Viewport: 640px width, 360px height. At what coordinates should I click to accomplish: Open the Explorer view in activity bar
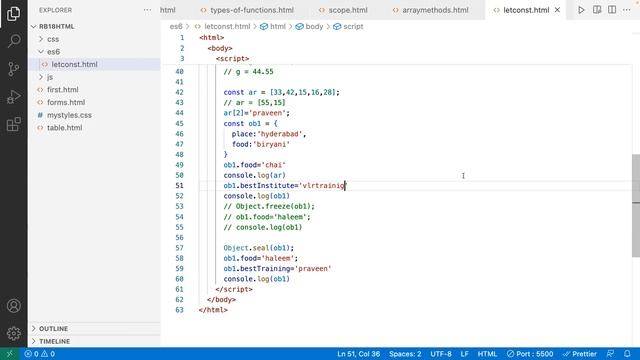pos(13,14)
